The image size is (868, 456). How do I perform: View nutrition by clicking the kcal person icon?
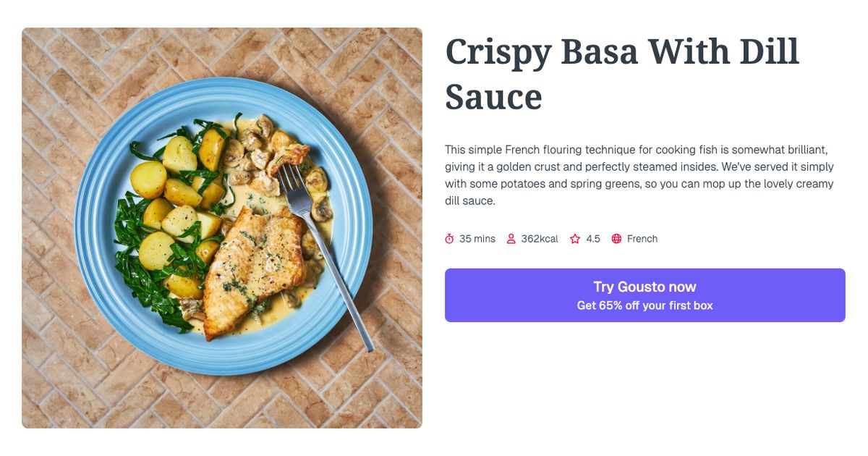tap(512, 238)
